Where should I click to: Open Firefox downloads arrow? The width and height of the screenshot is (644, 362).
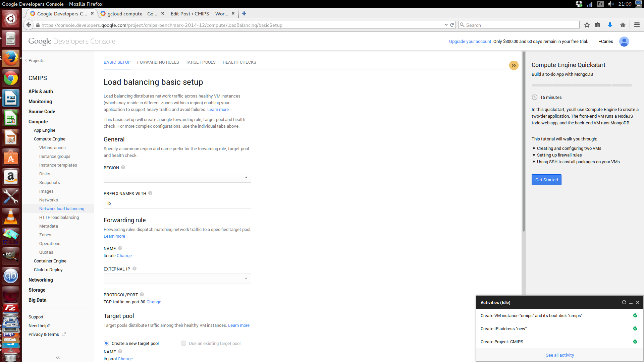(610, 25)
